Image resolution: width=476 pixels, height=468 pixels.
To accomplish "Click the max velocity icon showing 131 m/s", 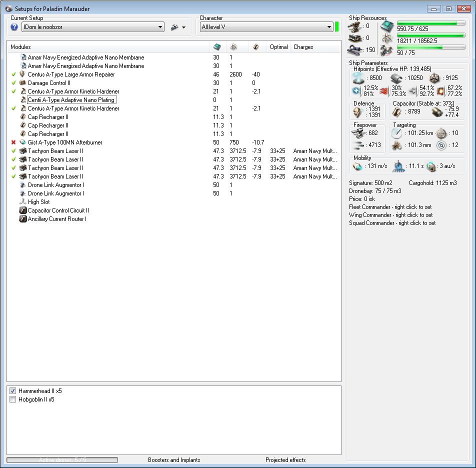I will click(x=358, y=166).
